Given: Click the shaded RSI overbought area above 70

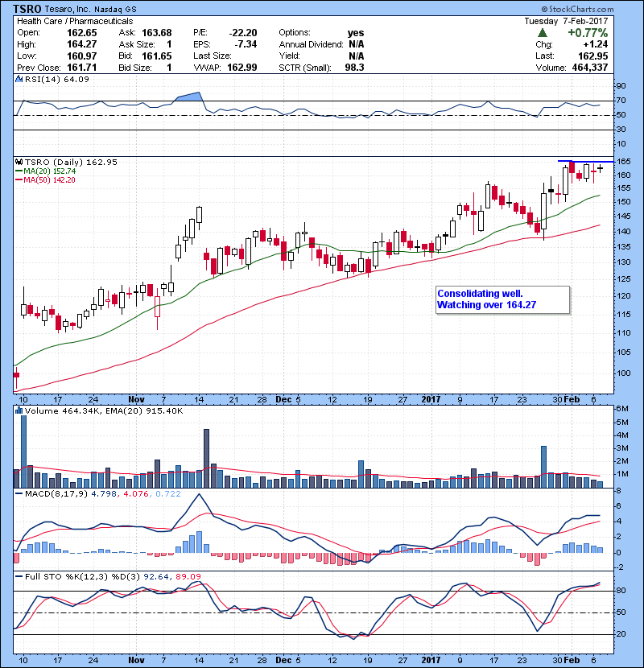Looking at the screenshot, I should click(189, 97).
